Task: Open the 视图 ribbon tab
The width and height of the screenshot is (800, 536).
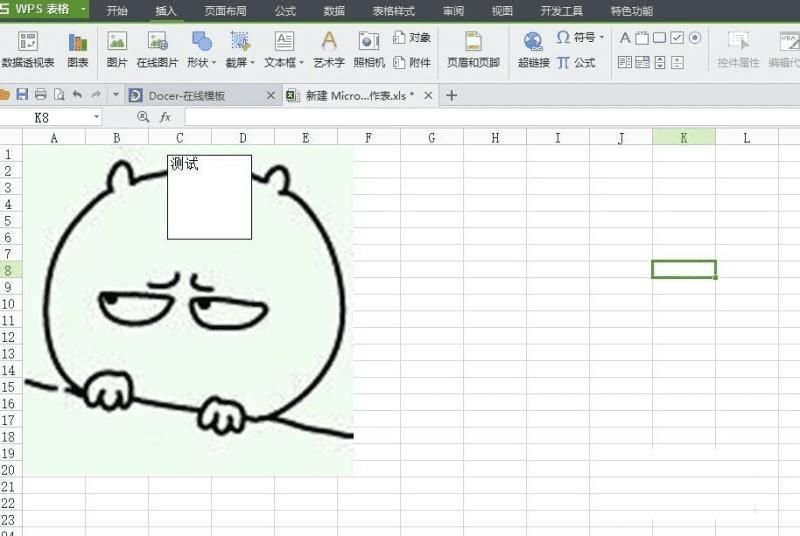Action: (x=502, y=11)
